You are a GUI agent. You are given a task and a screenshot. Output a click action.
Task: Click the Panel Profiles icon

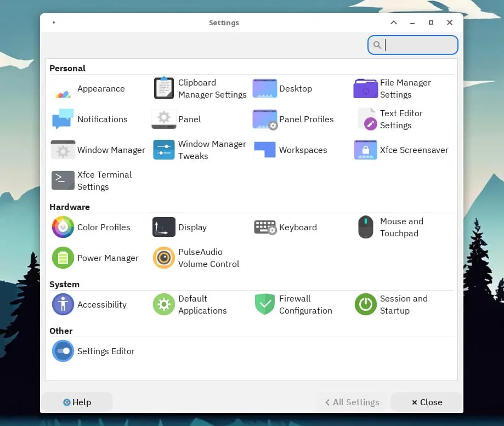pyautogui.click(x=265, y=120)
